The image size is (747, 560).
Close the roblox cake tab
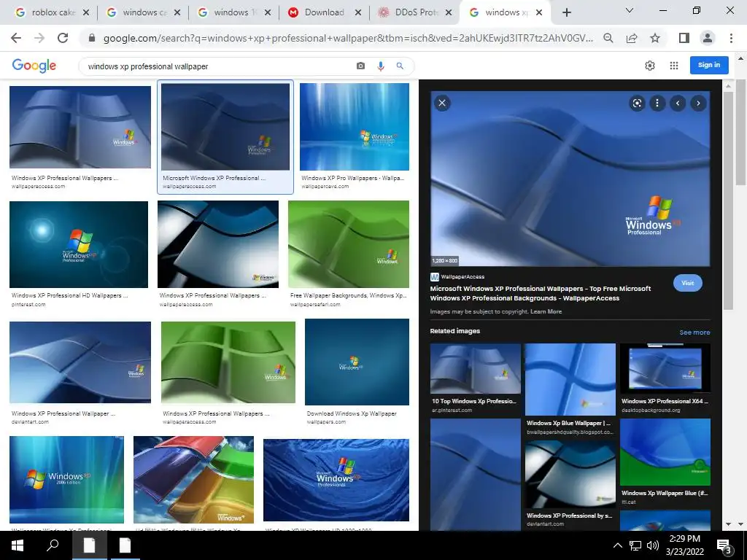[x=86, y=13]
